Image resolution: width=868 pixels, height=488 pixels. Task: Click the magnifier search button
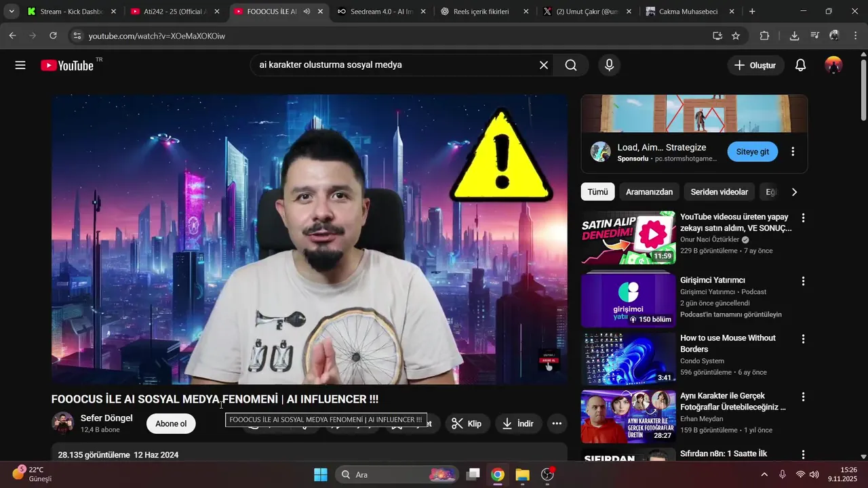pos(571,65)
